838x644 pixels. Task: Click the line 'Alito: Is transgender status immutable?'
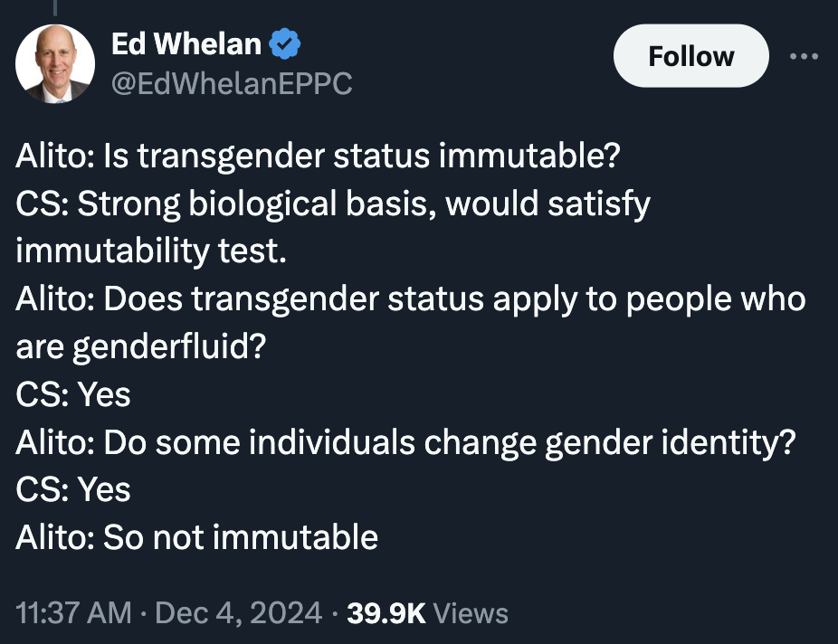(x=318, y=156)
